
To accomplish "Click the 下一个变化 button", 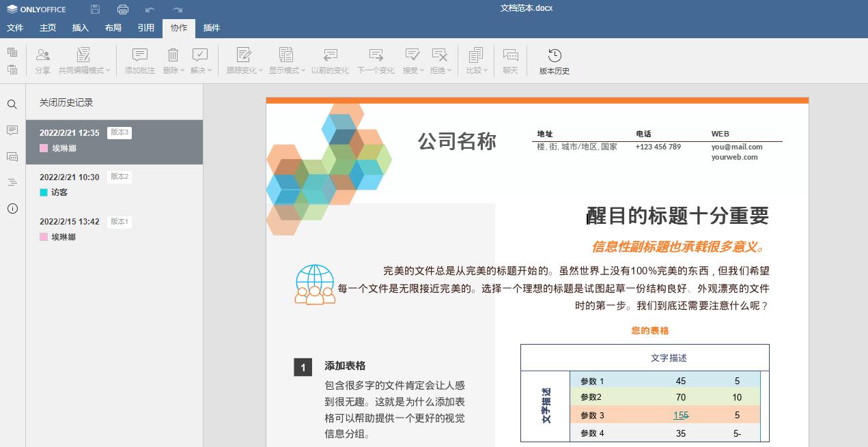I will tap(375, 59).
